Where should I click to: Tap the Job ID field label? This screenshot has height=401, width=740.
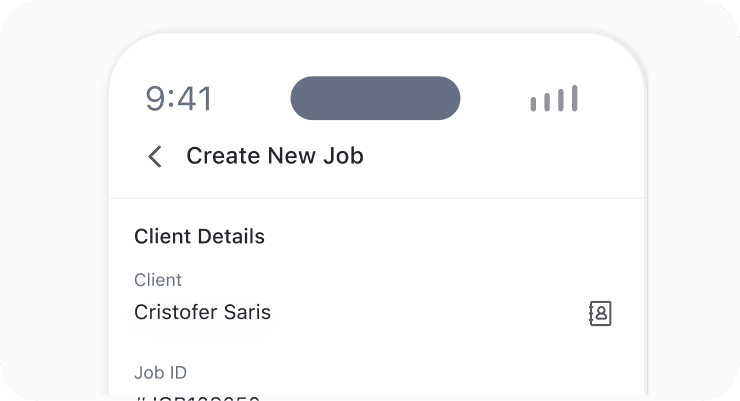(x=160, y=373)
